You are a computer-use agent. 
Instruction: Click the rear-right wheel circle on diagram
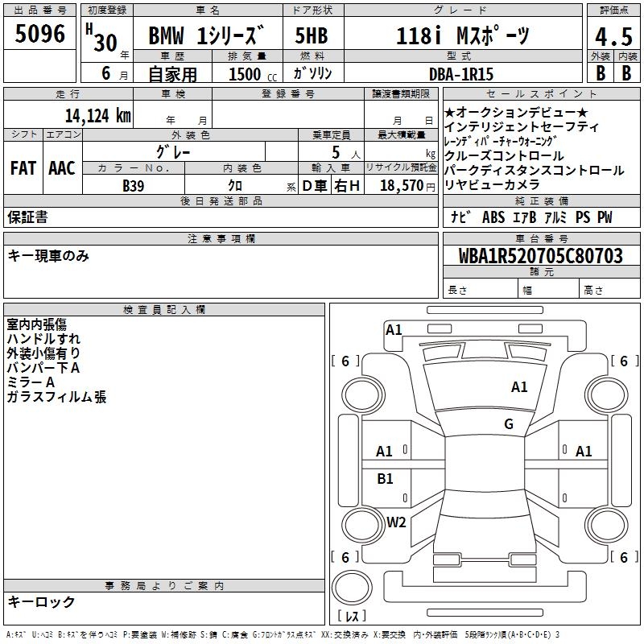[606, 525]
